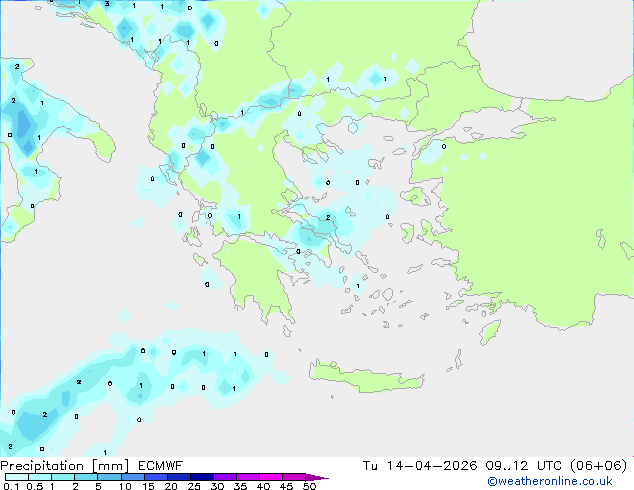Image resolution: width=634 pixels, height=490 pixels.
Task: Pick the 30–35 mm purple legend swatch
Action: [225, 477]
